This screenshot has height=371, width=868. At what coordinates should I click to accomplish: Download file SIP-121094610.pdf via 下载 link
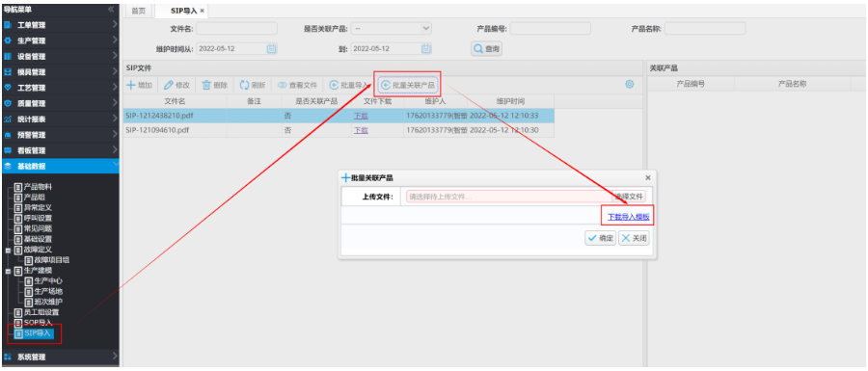coord(361,130)
